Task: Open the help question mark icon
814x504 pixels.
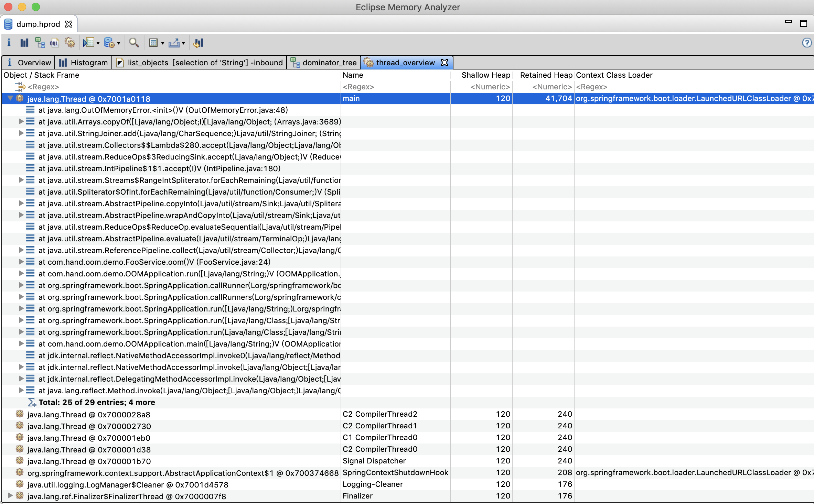Action: (x=806, y=43)
